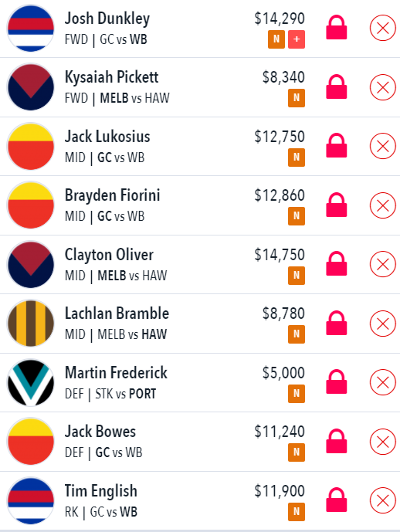The width and height of the screenshot is (400, 532).
Task: Click Jack Bowes N badge icon
Action: 297,452
